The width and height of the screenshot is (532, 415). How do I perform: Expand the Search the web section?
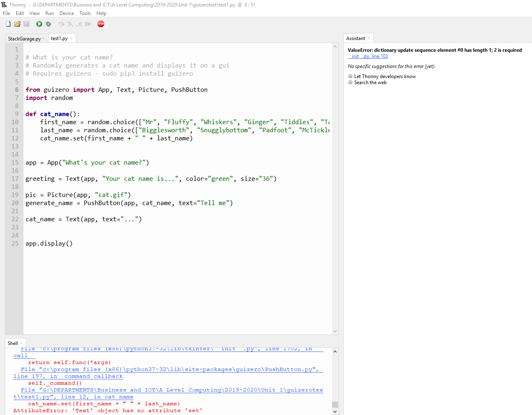click(350, 82)
